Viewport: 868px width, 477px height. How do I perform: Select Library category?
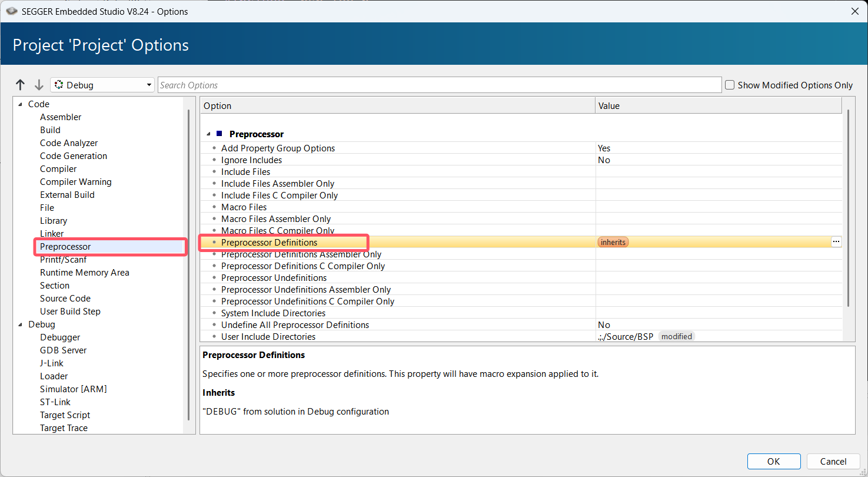[x=54, y=221]
